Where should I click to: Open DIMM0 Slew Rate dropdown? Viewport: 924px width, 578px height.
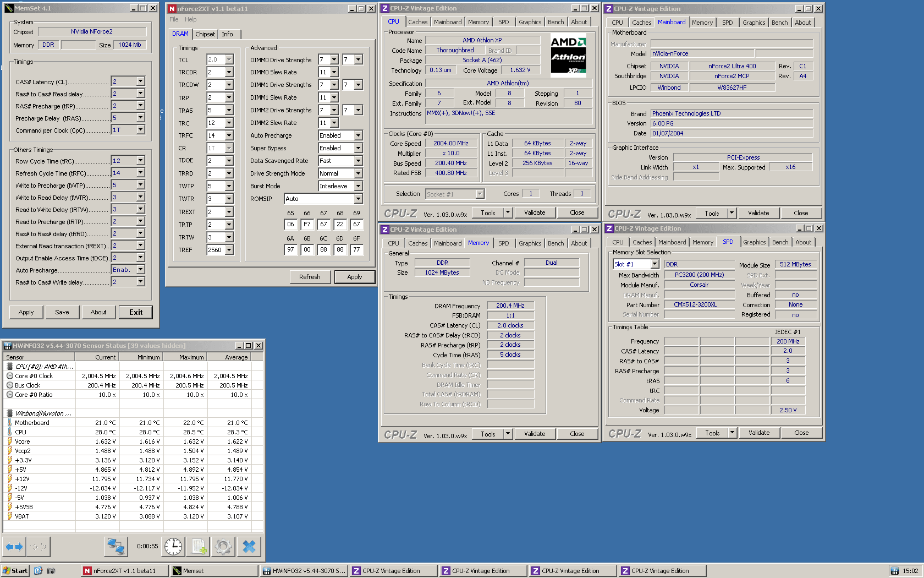point(334,72)
